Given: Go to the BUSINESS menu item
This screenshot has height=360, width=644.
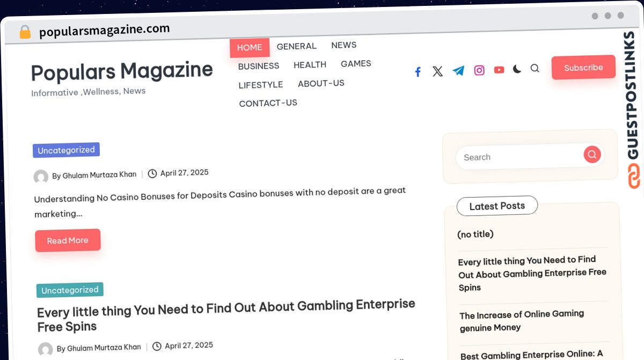Looking at the screenshot, I should pos(259,66).
